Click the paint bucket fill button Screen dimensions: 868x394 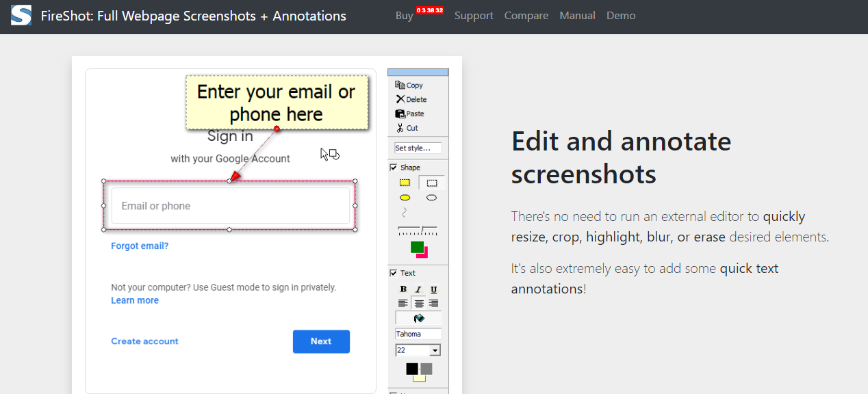419,318
